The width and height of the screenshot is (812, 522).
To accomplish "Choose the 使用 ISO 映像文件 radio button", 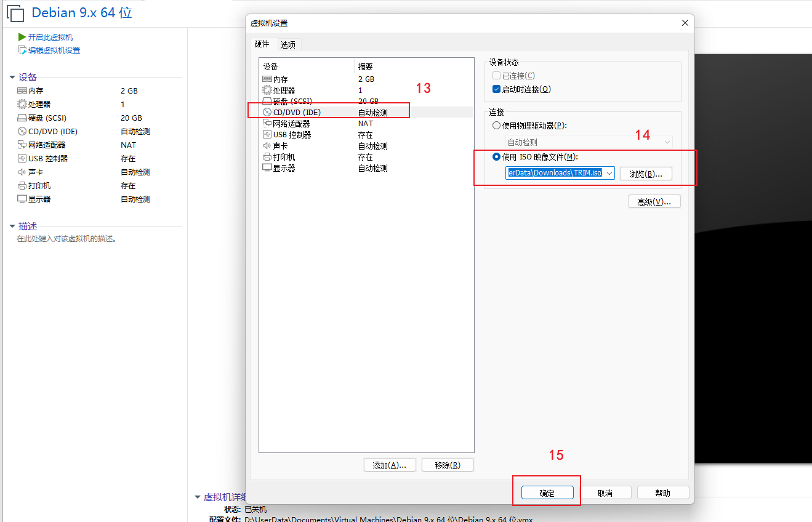I will click(497, 157).
